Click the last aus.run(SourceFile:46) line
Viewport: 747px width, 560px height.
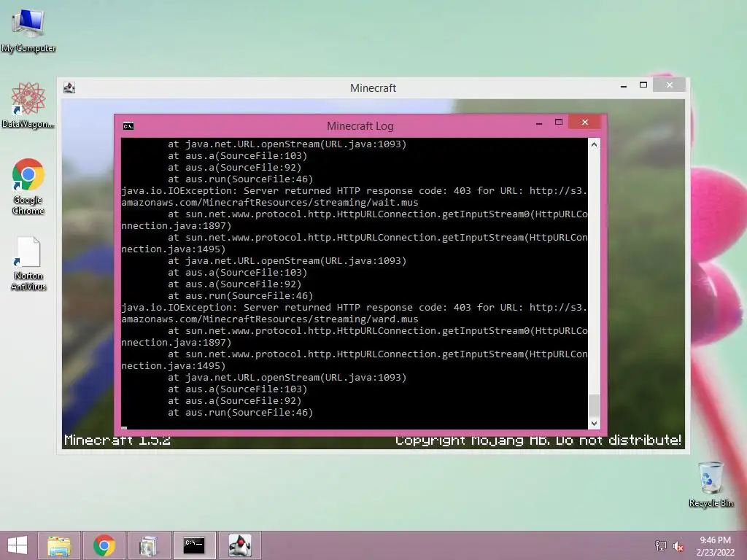(x=240, y=413)
